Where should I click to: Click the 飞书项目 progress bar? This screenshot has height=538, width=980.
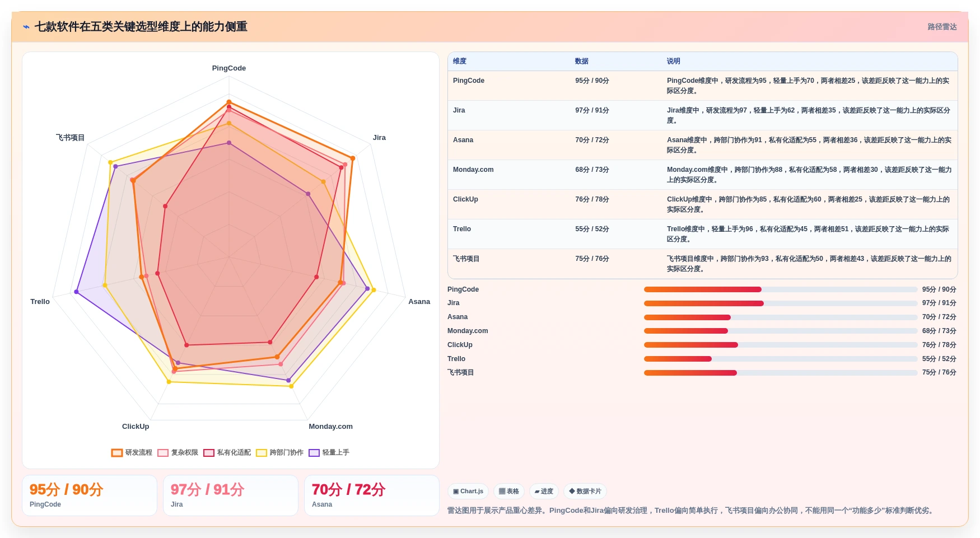(x=781, y=373)
